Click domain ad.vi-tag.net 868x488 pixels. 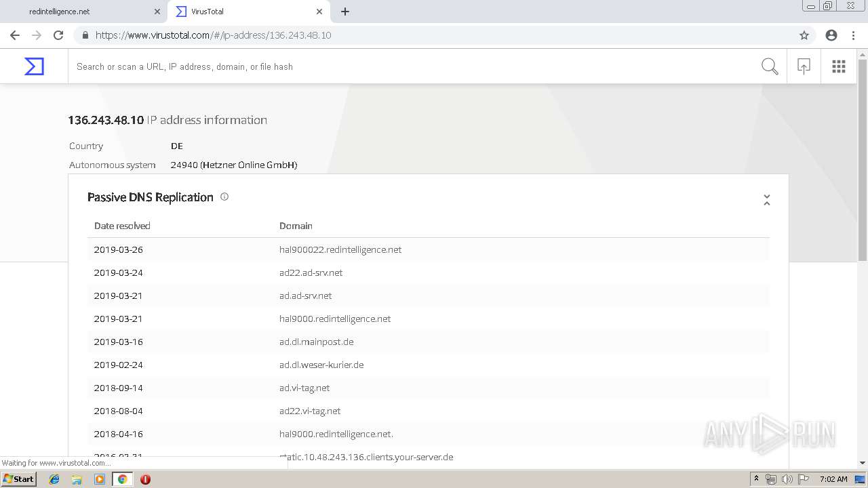point(304,388)
